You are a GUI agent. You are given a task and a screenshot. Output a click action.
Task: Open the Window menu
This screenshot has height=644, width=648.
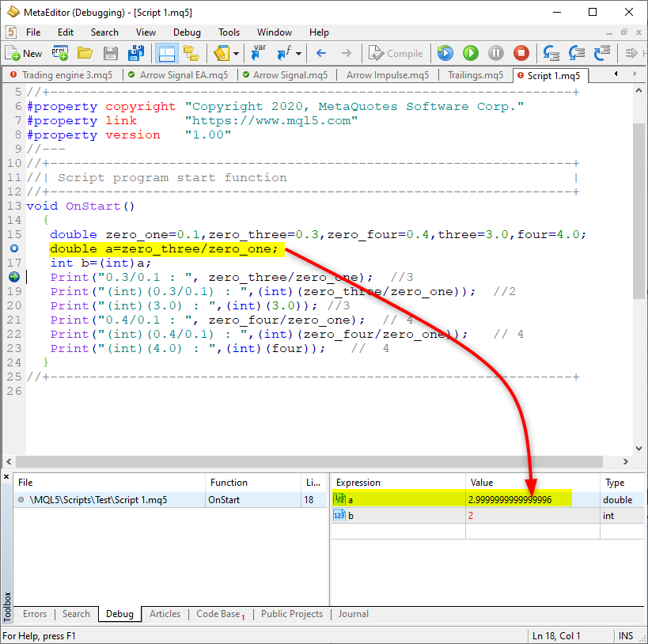coord(275,32)
